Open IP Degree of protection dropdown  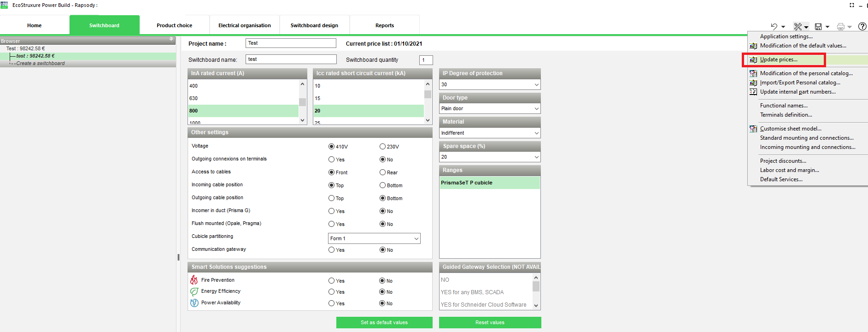[x=490, y=84]
